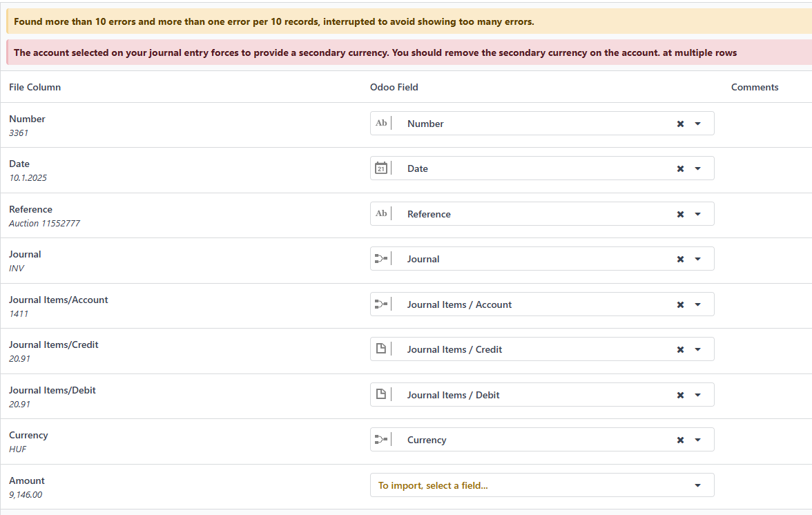
Task: Open the Amount field selection dropdown
Action: click(x=542, y=485)
